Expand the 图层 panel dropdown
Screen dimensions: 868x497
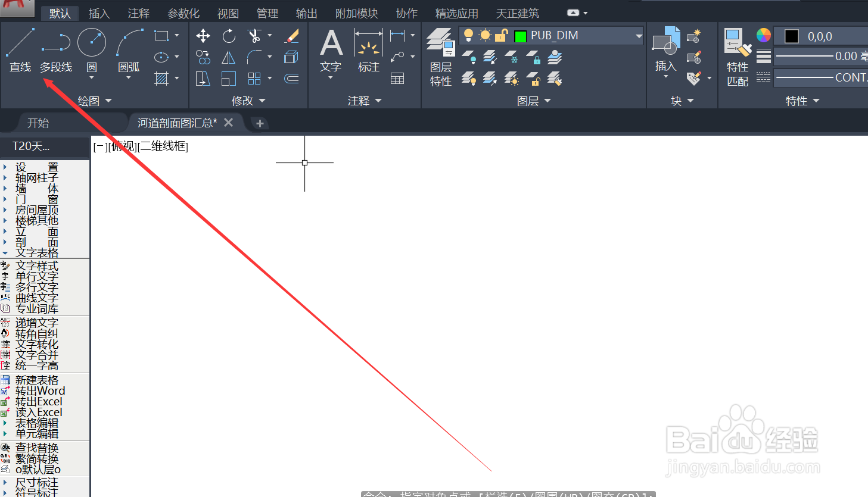tap(547, 101)
